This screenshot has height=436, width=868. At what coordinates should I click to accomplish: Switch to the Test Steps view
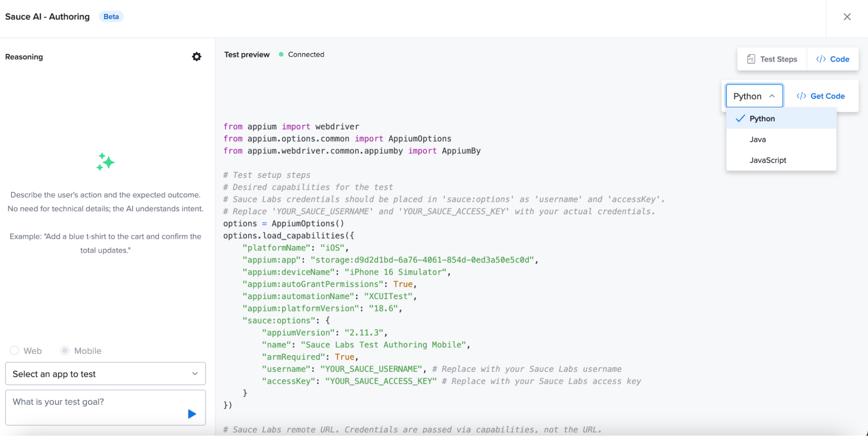[x=779, y=59]
